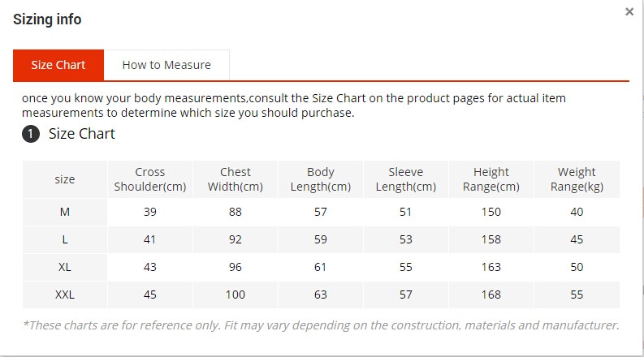This screenshot has height=357, width=644.
Task: Close the Sizing info dialog
Action: point(629,12)
